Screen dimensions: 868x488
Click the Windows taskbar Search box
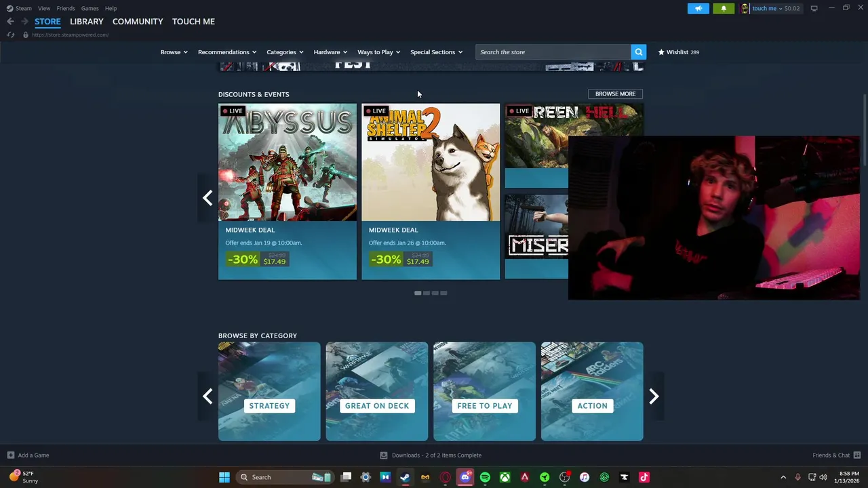coord(285,477)
